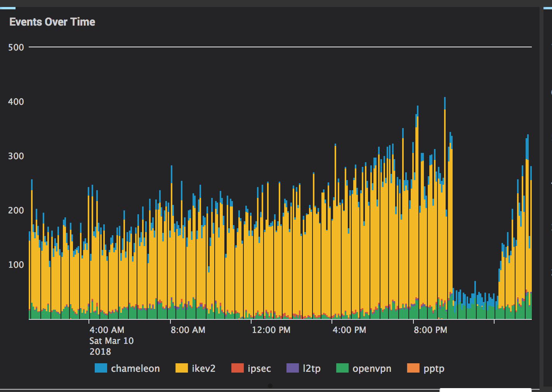Click the 4:00 PM time axis label
552x392 pixels.
pos(349,330)
